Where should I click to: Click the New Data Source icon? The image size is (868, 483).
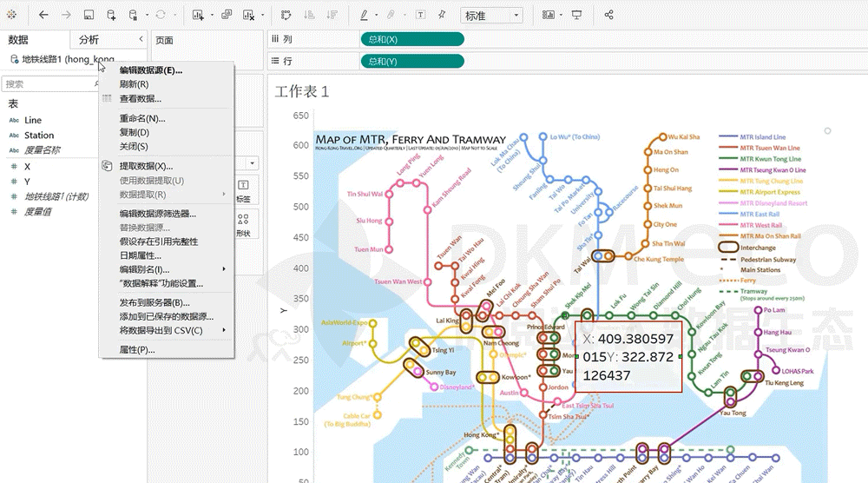(111, 15)
